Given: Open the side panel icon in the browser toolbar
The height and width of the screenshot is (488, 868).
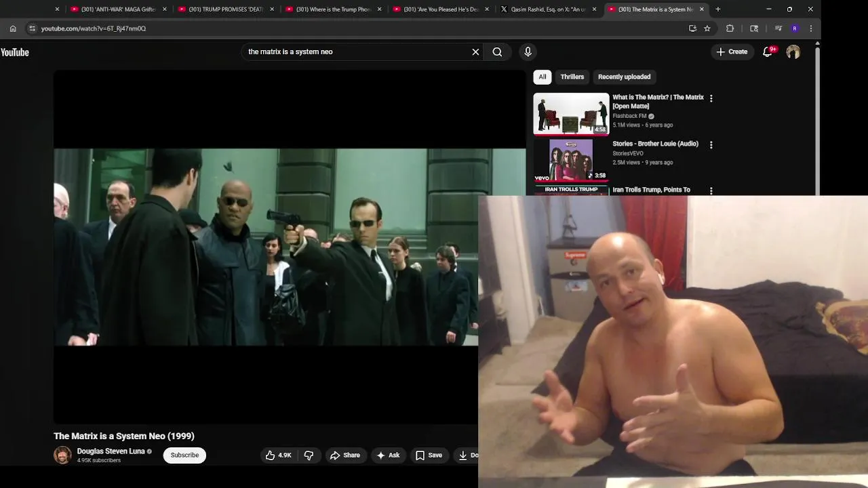Looking at the screenshot, I should (x=754, y=28).
